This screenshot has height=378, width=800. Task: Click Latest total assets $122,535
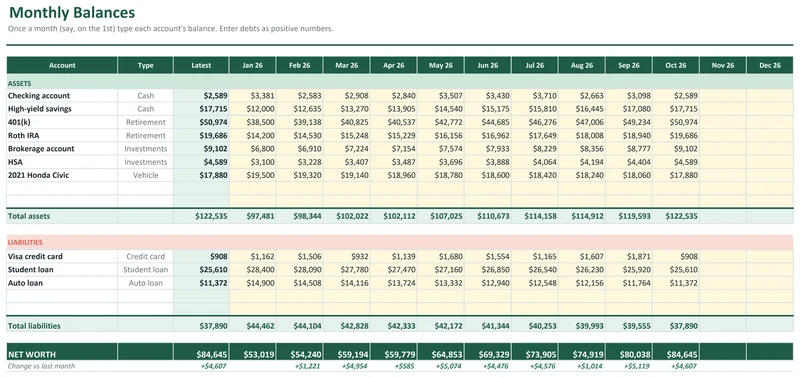click(201, 216)
